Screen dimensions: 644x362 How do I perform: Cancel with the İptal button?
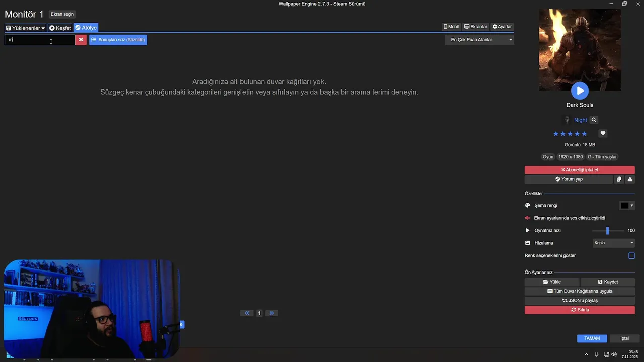(624, 339)
